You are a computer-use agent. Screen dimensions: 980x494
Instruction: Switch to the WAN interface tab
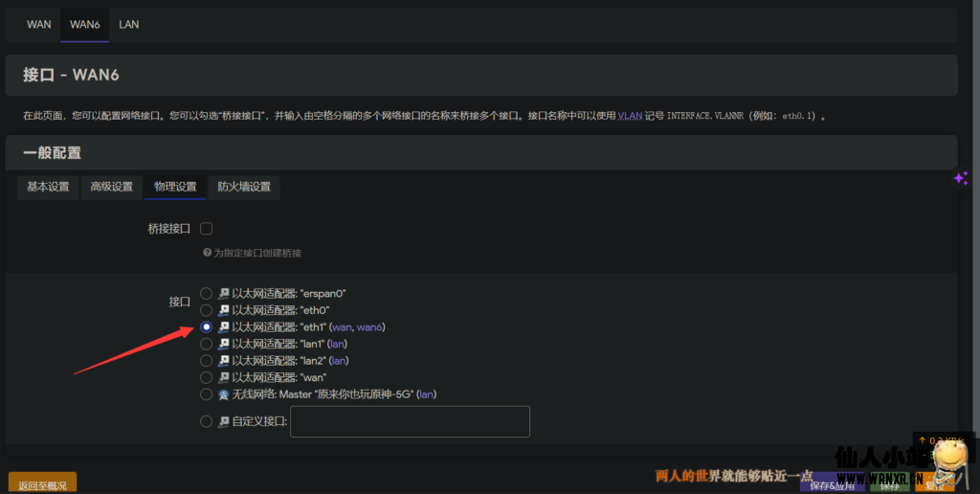(38, 25)
